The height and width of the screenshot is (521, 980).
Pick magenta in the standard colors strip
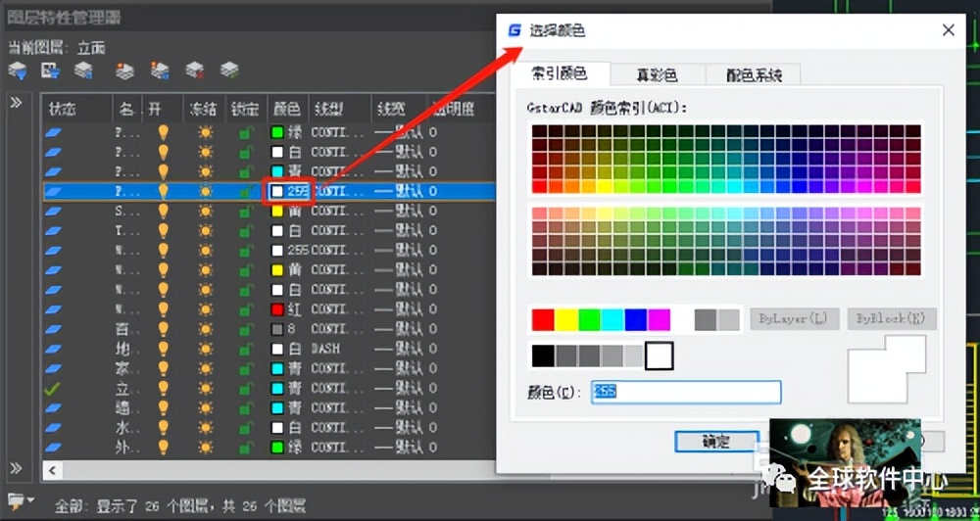[659, 319]
